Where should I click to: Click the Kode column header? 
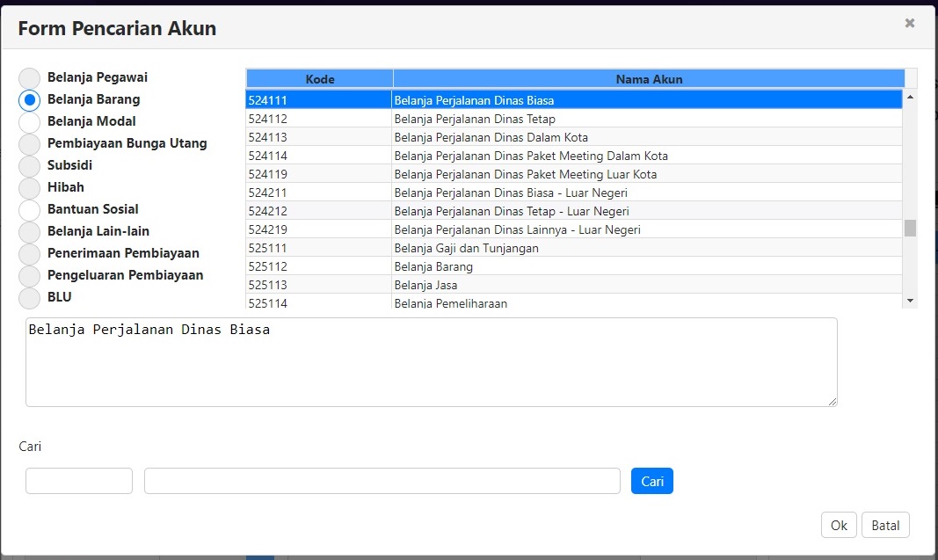click(319, 79)
